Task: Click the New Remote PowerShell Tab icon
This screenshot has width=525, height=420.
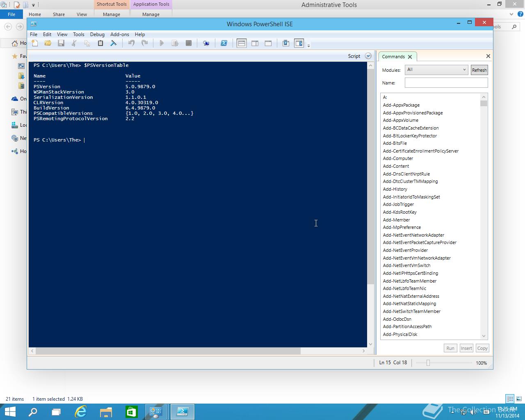Action: point(206,43)
